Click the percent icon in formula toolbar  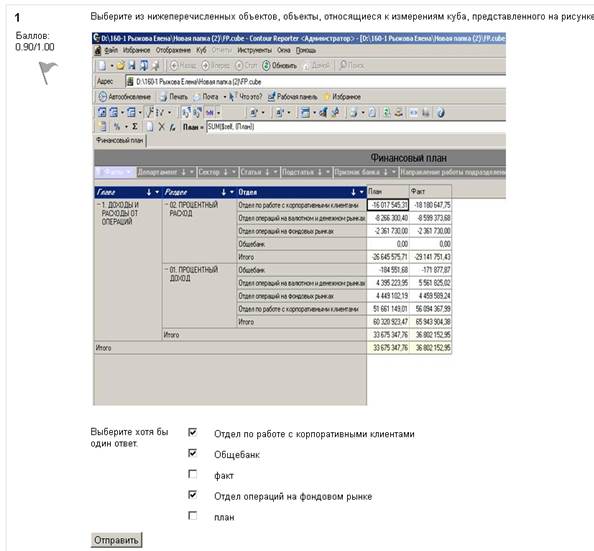tap(117, 127)
